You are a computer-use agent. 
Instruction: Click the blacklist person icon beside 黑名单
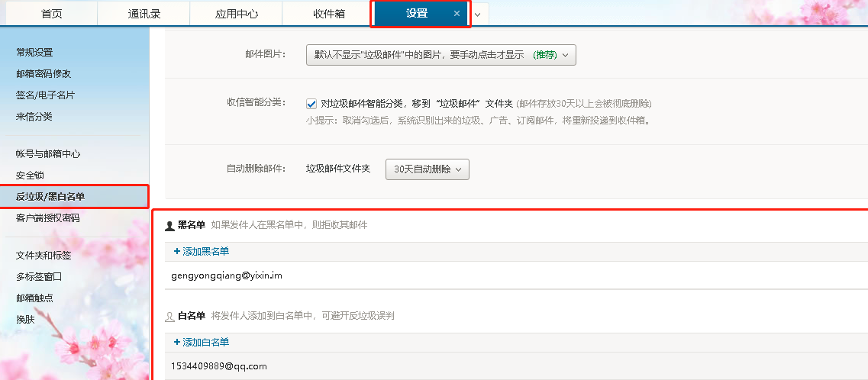(x=169, y=226)
